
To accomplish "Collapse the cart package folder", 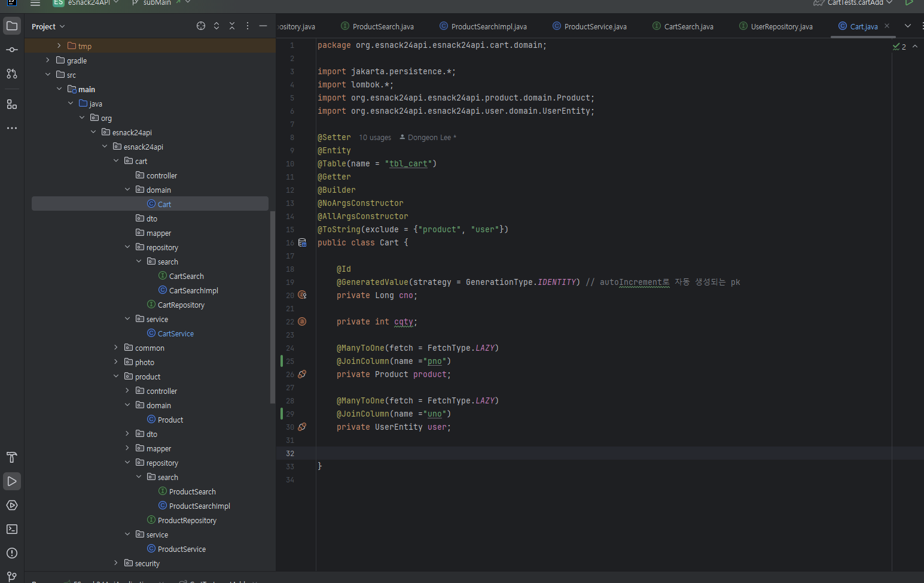I will pyautogui.click(x=116, y=161).
